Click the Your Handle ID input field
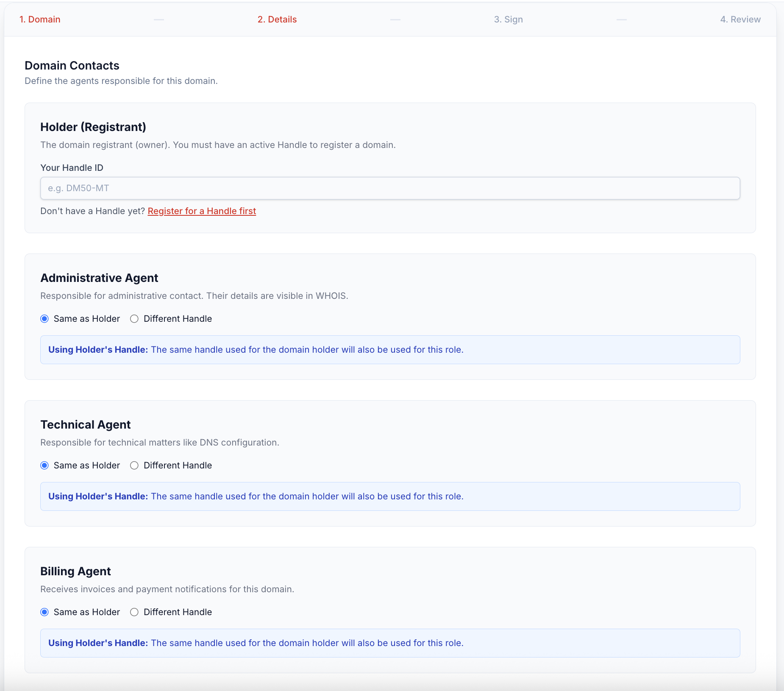Viewport: 784px width, 691px height. click(390, 188)
